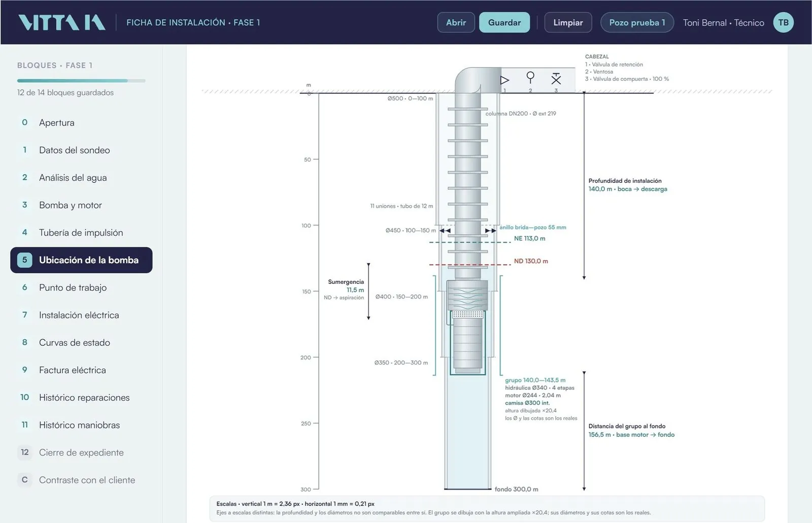Screen dimensions: 812x523
Task: Open Tubería de impulsión block
Action: pyautogui.click(x=81, y=233)
